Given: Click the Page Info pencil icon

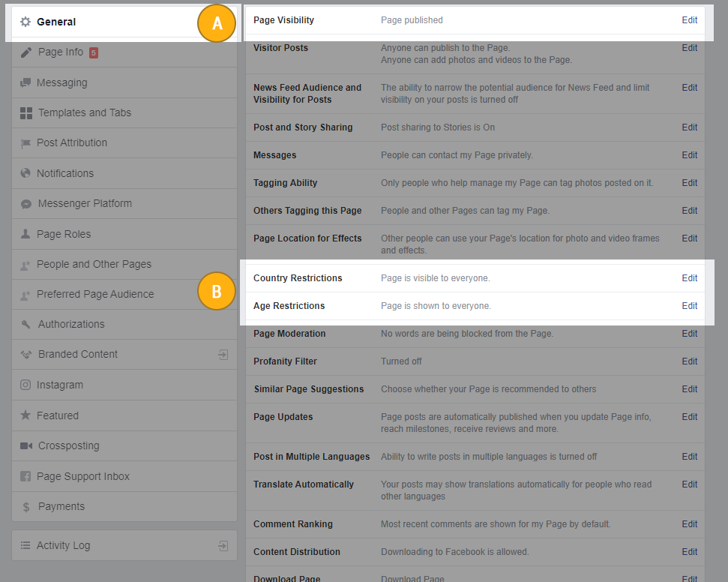Looking at the screenshot, I should pos(26,52).
